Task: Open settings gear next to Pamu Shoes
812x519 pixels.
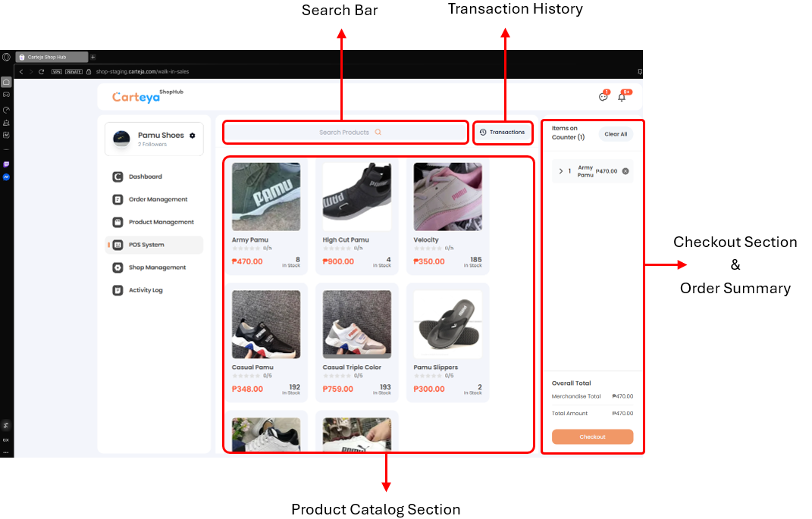Action: click(192, 136)
